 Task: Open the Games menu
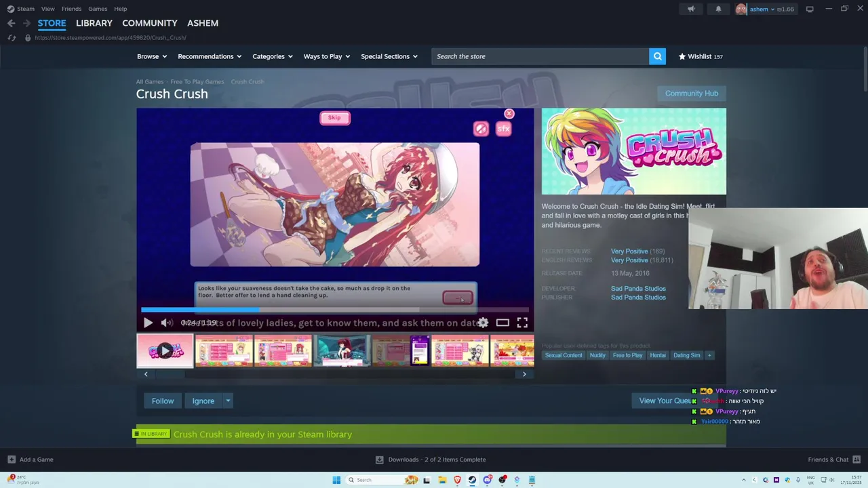click(x=98, y=9)
